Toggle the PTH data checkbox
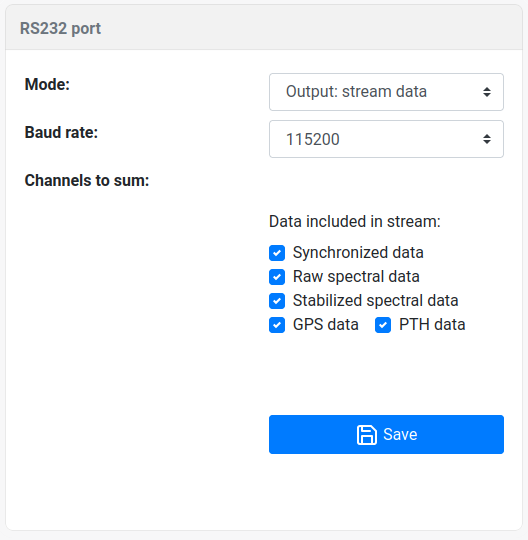This screenshot has height=540, width=528. [383, 325]
